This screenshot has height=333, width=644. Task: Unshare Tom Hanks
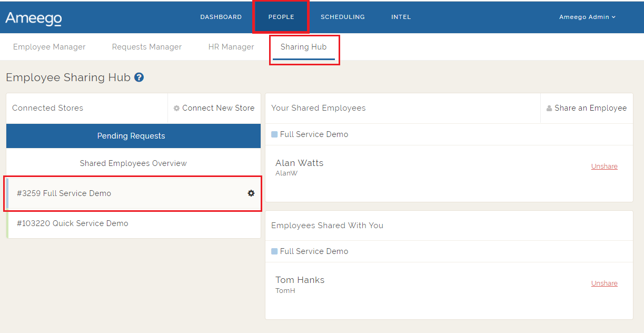pos(604,283)
